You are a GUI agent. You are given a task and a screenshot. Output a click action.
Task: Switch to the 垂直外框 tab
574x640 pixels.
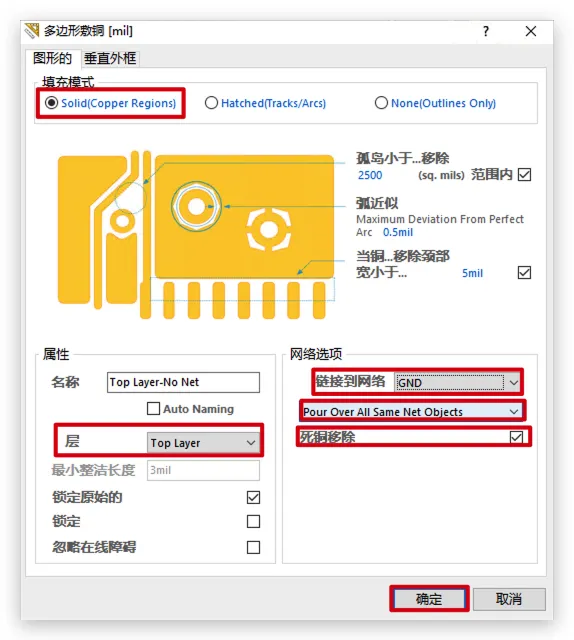tap(110, 59)
